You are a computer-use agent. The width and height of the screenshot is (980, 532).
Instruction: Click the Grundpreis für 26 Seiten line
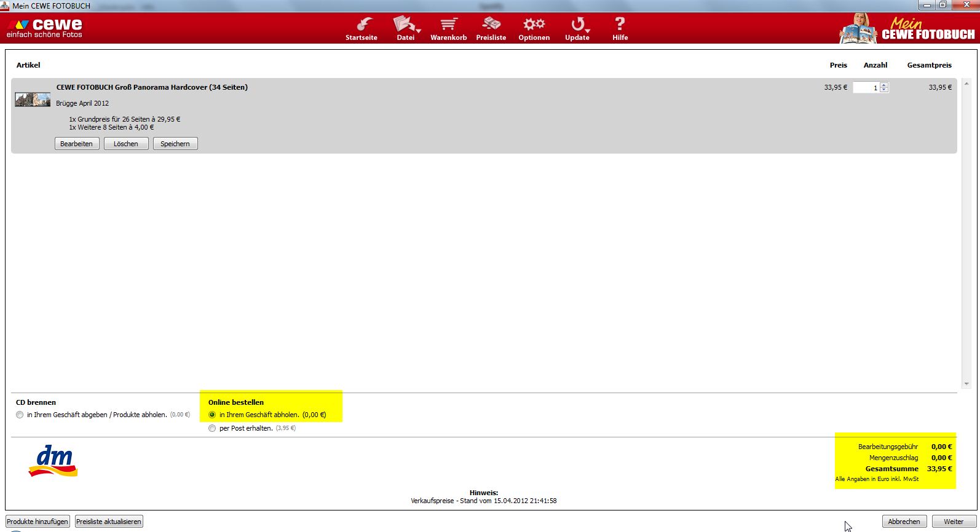[x=125, y=119]
